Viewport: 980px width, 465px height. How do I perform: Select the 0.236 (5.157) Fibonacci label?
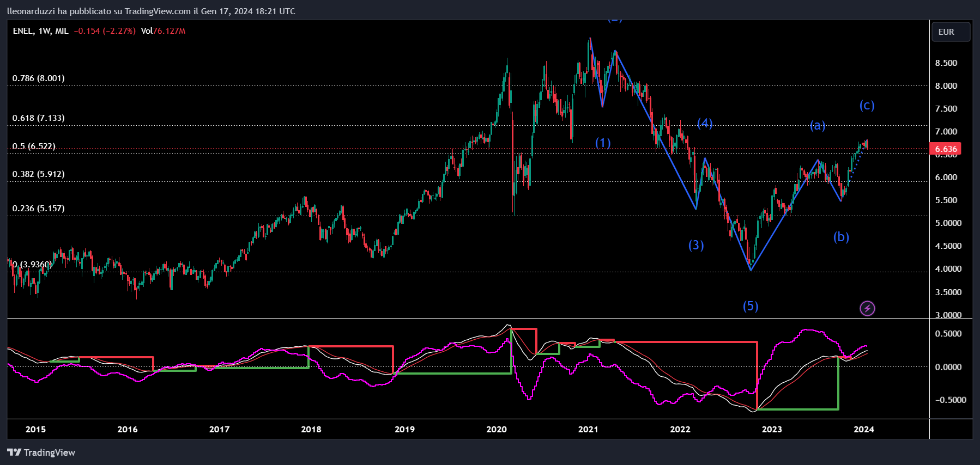point(38,209)
